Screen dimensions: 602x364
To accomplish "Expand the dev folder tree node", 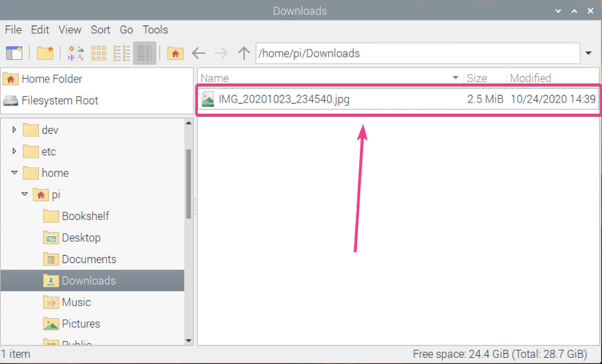I will pyautogui.click(x=14, y=130).
